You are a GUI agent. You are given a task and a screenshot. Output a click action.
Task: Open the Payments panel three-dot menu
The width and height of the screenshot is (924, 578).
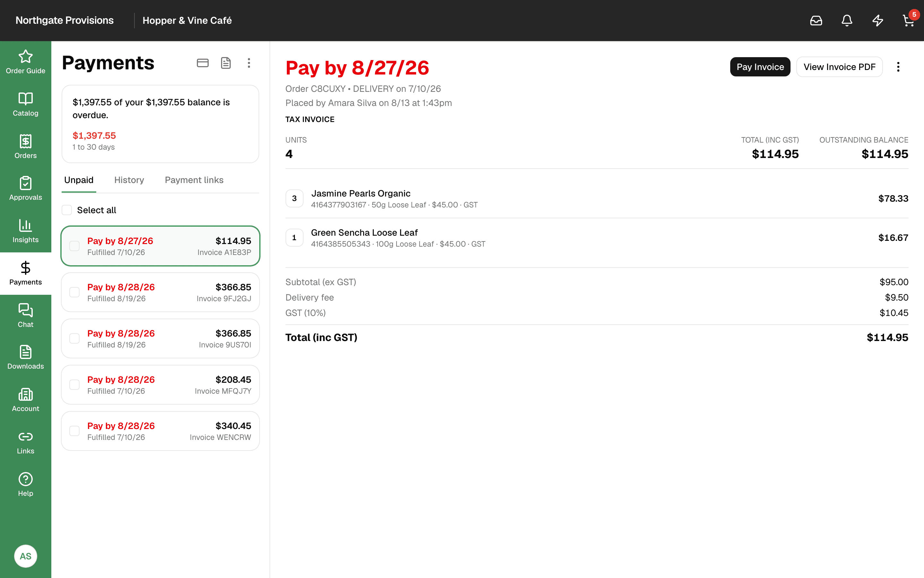coord(249,63)
